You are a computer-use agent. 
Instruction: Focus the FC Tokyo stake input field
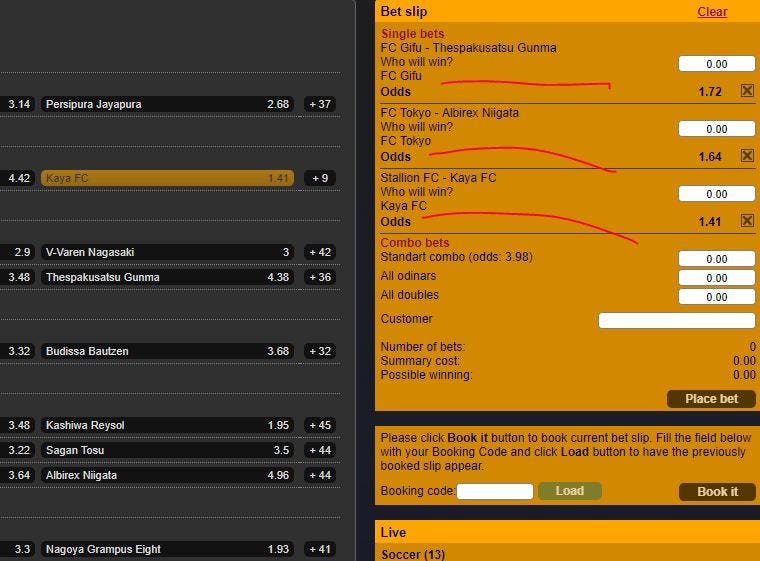coord(716,128)
